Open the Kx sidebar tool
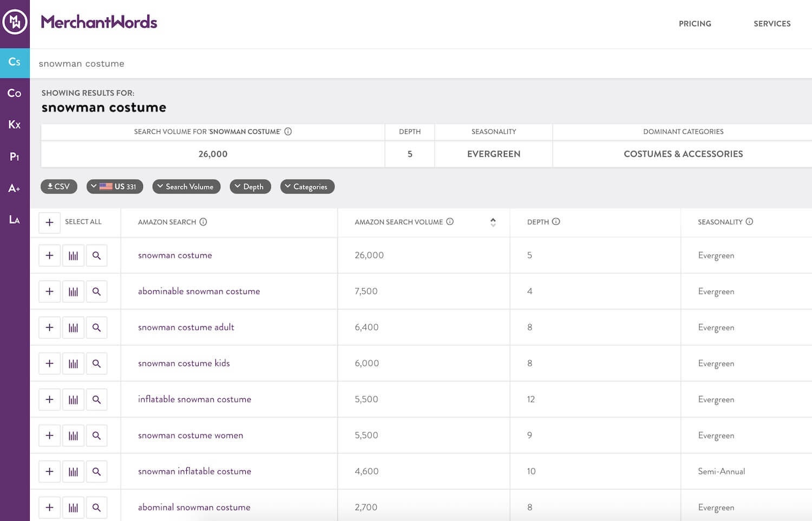Screen dimensions: 812x521 15,125
